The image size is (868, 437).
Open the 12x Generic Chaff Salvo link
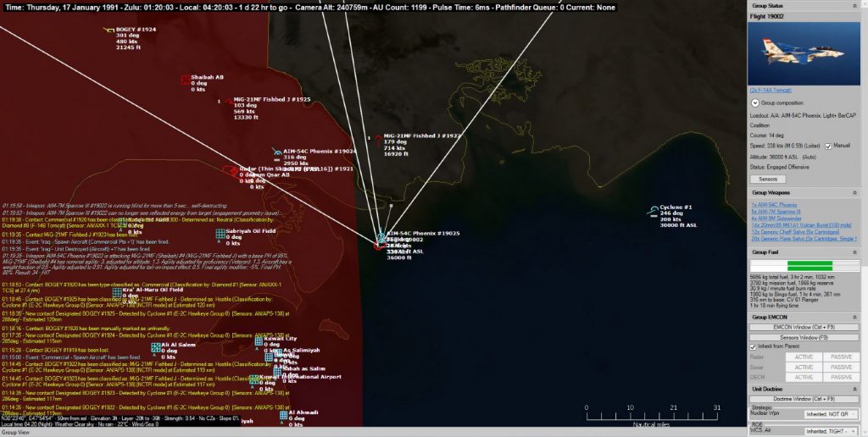tap(795, 232)
